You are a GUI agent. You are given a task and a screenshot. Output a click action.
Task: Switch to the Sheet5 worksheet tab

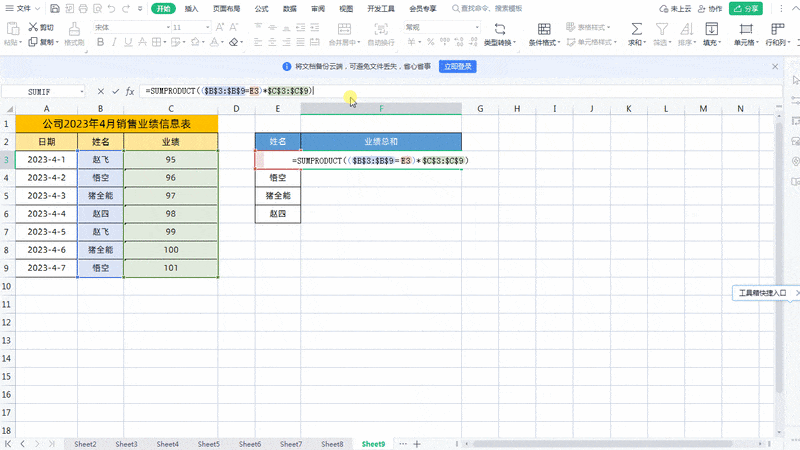point(208,443)
